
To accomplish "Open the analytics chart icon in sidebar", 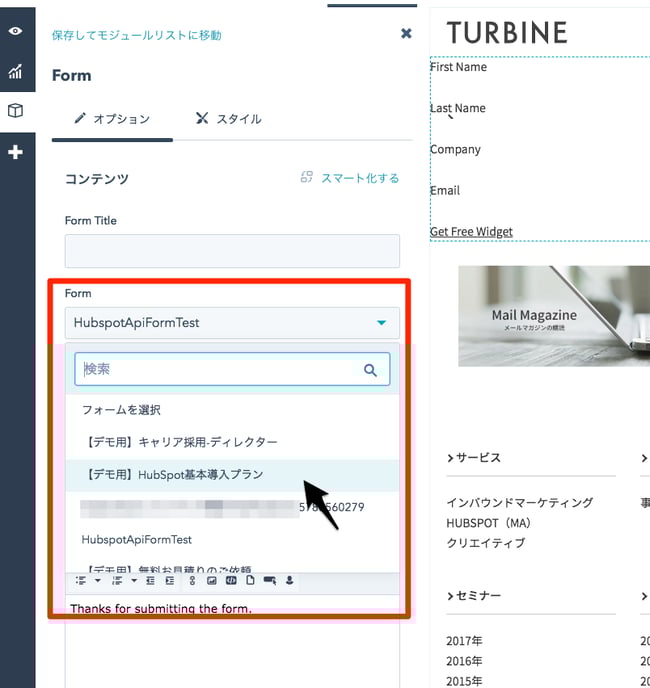I will tap(15, 71).
